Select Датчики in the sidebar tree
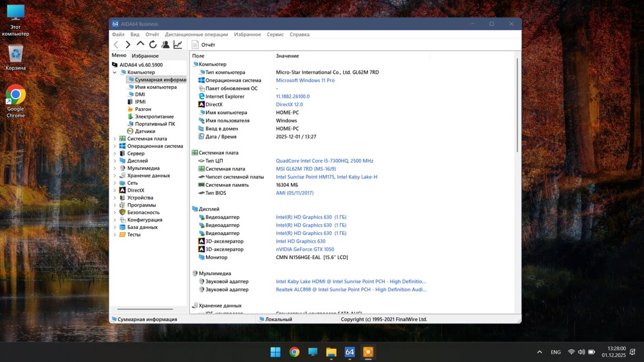 pos(144,131)
